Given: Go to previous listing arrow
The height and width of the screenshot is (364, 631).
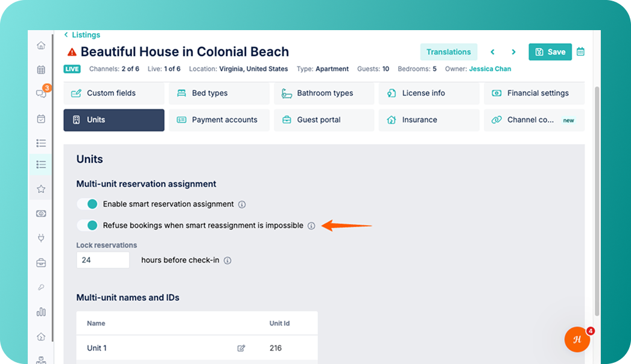Looking at the screenshot, I should [x=492, y=52].
